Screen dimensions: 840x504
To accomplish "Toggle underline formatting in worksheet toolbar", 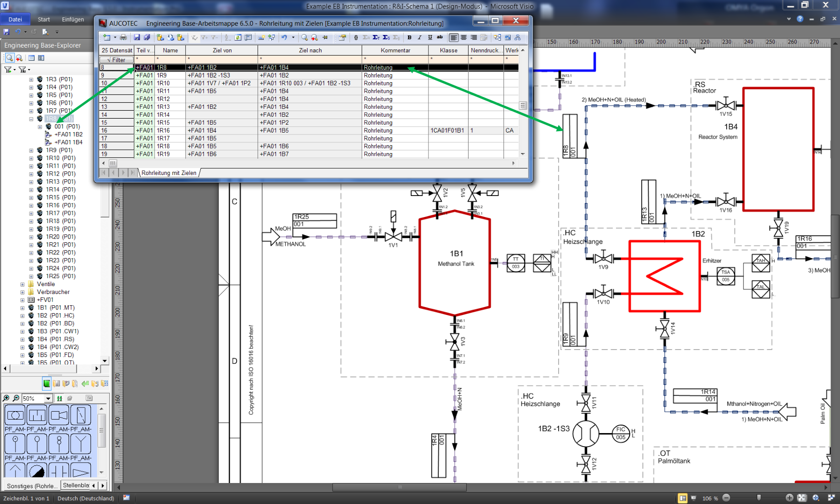I will [x=430, y=37].
